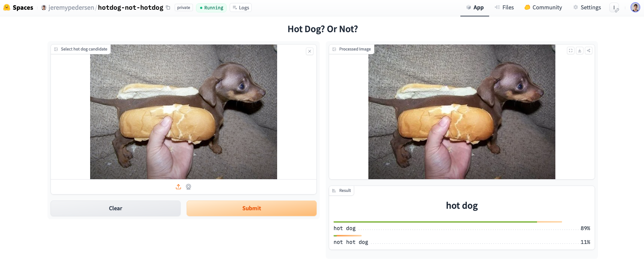Screen dimensions: 644x260
Task: Open the jeremypedersen profile avatar menu
Action: (x=44, y=7)
